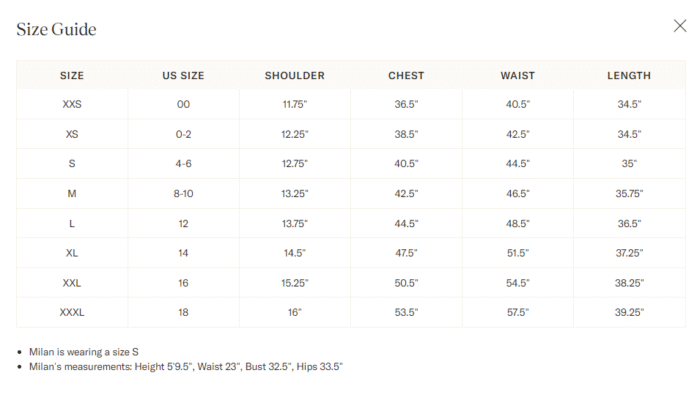Select the XXXL size row label
The image size is (700, 403).
(72, 312)
